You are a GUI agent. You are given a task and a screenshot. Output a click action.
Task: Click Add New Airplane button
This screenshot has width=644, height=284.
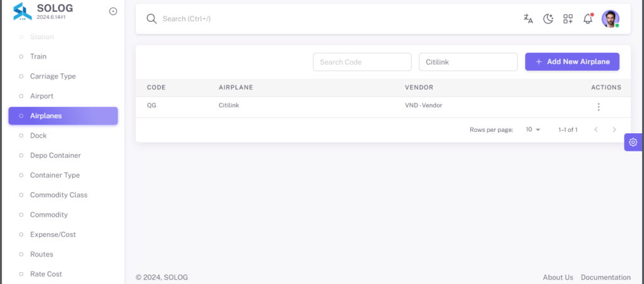click(x=572, y=62)
